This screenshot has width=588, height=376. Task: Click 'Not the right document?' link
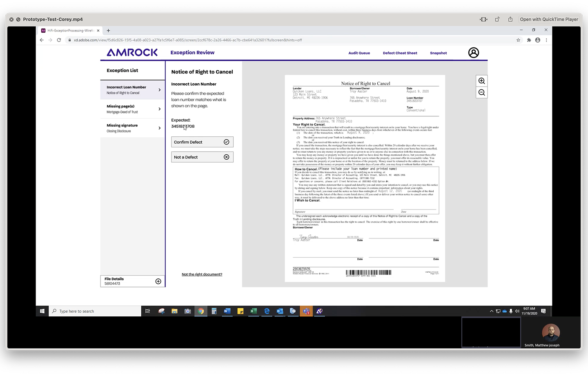[x=202, y=274]
